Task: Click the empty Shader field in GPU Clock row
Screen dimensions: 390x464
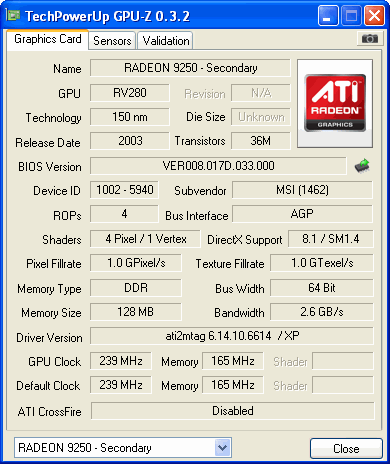Action: click(343, 361)
